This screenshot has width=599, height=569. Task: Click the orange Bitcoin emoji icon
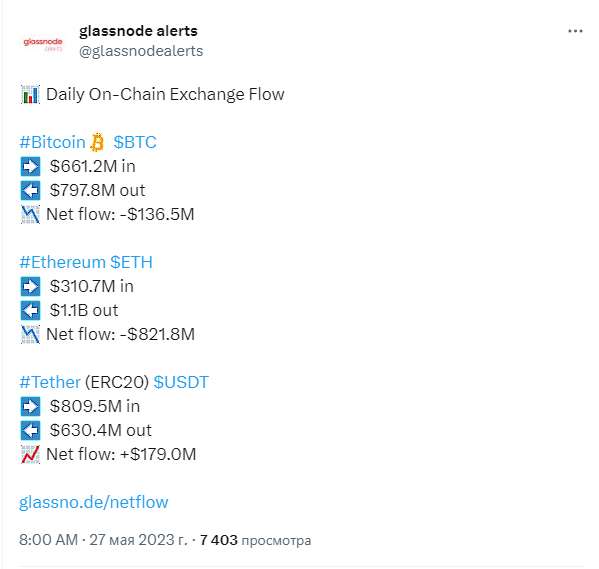(97, 142)
